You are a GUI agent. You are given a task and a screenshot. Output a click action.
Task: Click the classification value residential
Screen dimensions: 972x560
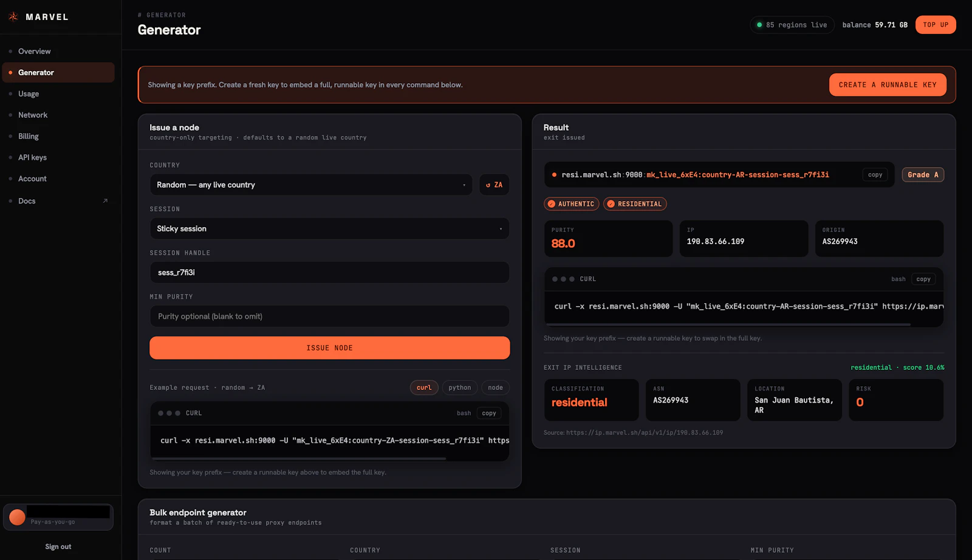click(580, 403)
